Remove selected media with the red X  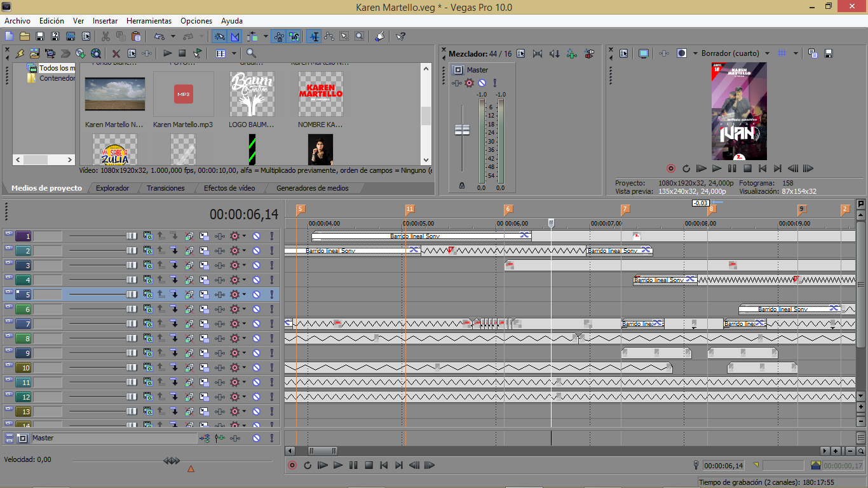[116, 53]
